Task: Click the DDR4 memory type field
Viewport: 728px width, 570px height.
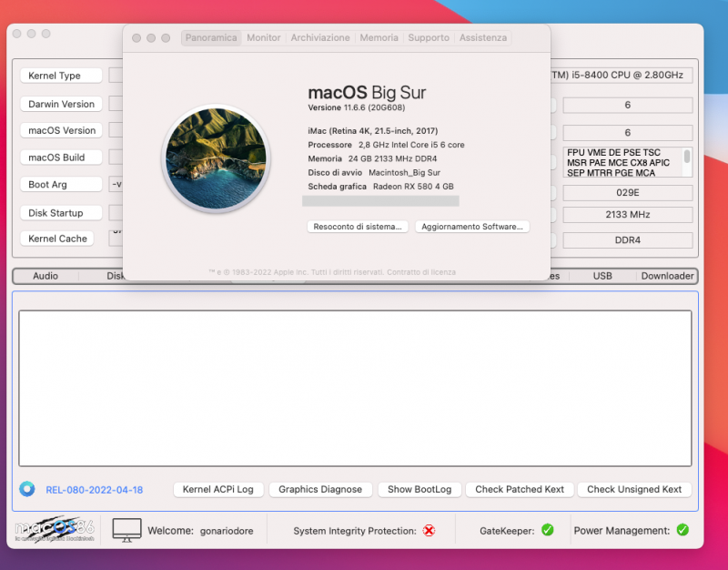Action: (628, 240)
